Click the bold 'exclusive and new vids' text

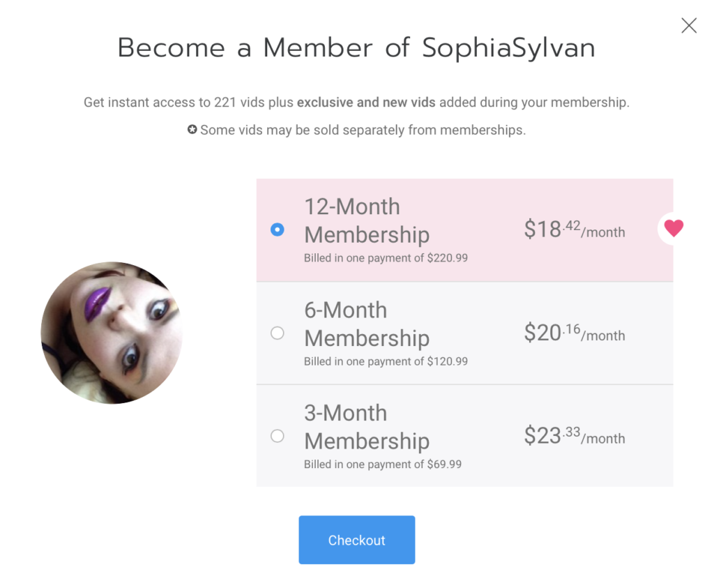tap(366, 102)
